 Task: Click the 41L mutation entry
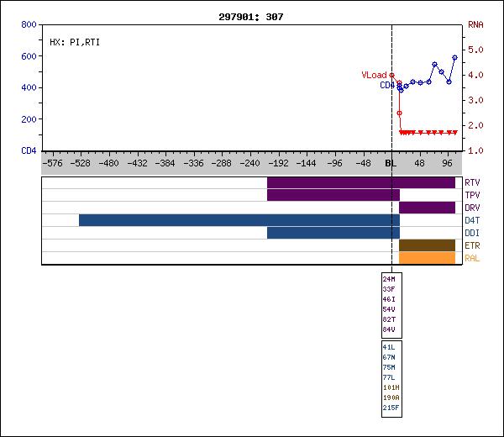388,346
